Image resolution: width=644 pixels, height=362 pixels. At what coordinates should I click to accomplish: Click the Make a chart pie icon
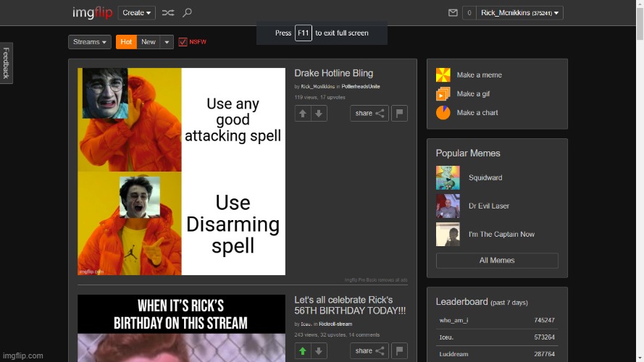pos(443,112)
